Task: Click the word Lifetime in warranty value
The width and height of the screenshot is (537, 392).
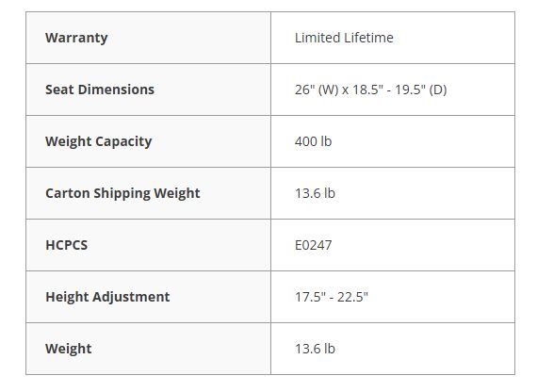Action: coord(368,38)
